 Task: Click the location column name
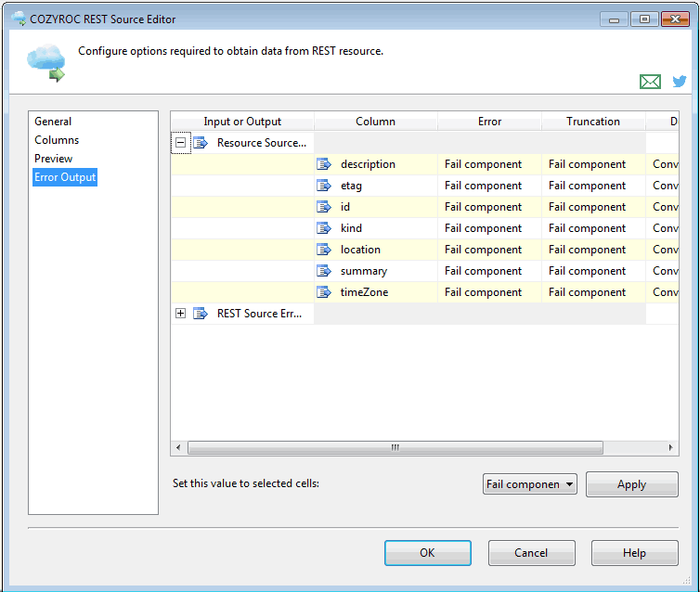click(x=360, y=250)
